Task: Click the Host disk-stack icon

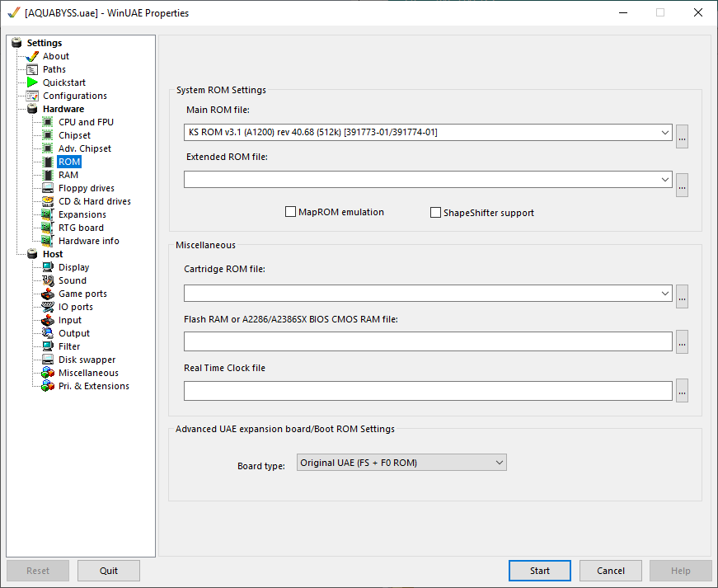Action: 32,254
